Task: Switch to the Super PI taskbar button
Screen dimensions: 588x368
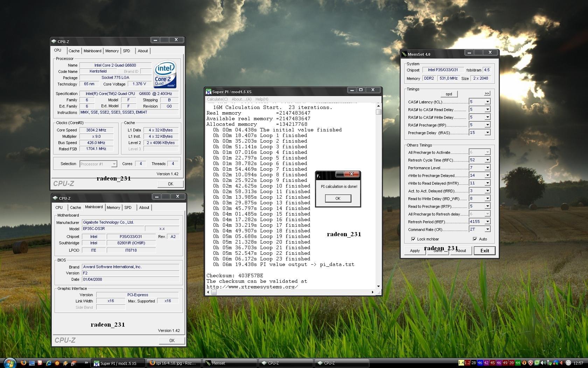Action: [x=118, y=363]
